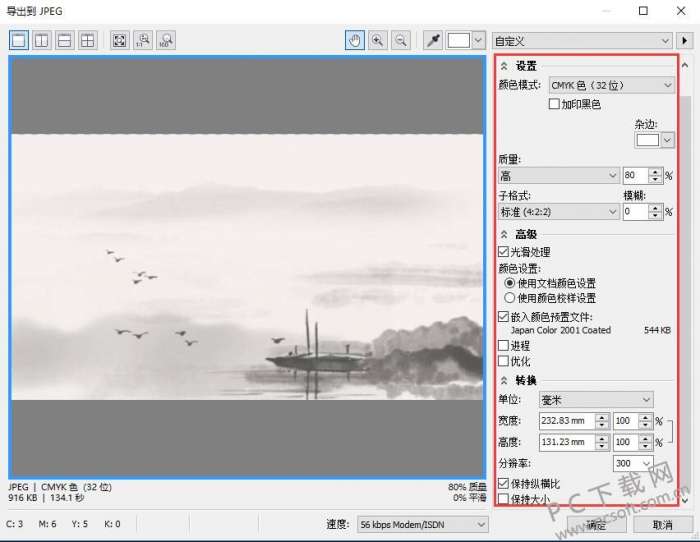Open the 单位 毫米 units dropdown

click(596, 400)
